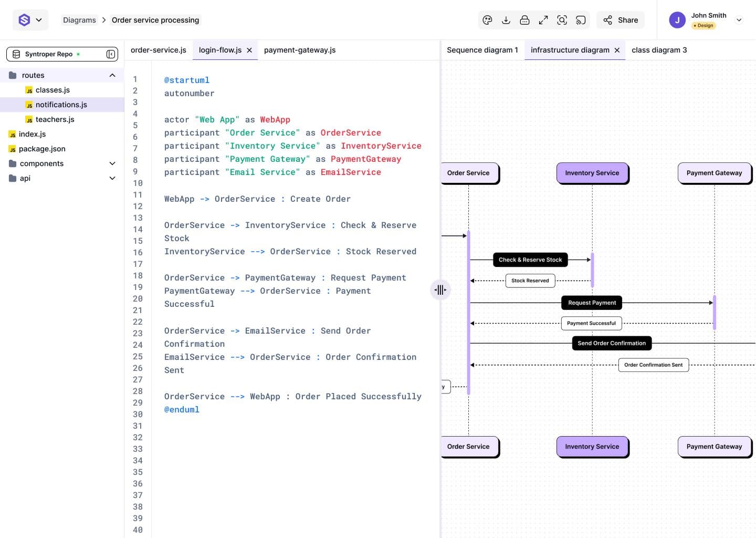Screen dimensions: 756x538
Task: Close the login-flow.js tab
Action: click(249, 50)
